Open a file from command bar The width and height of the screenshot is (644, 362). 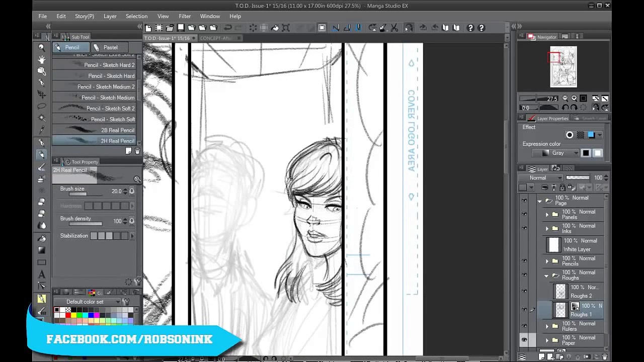pyautogui.click(x=170, y=28)
